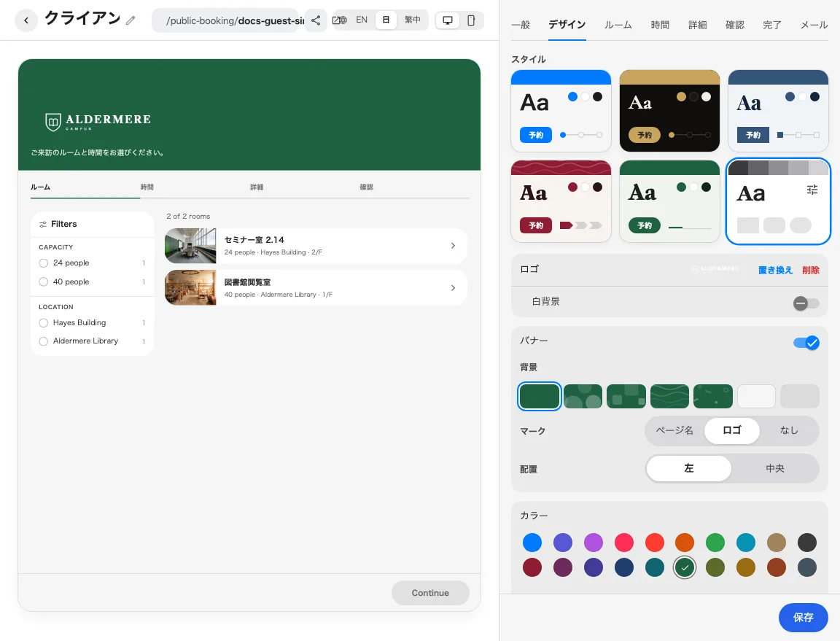Expand the セミナー室 2.14 room chevron
This screenshot has width=840, height=641.
click(454, 246)
